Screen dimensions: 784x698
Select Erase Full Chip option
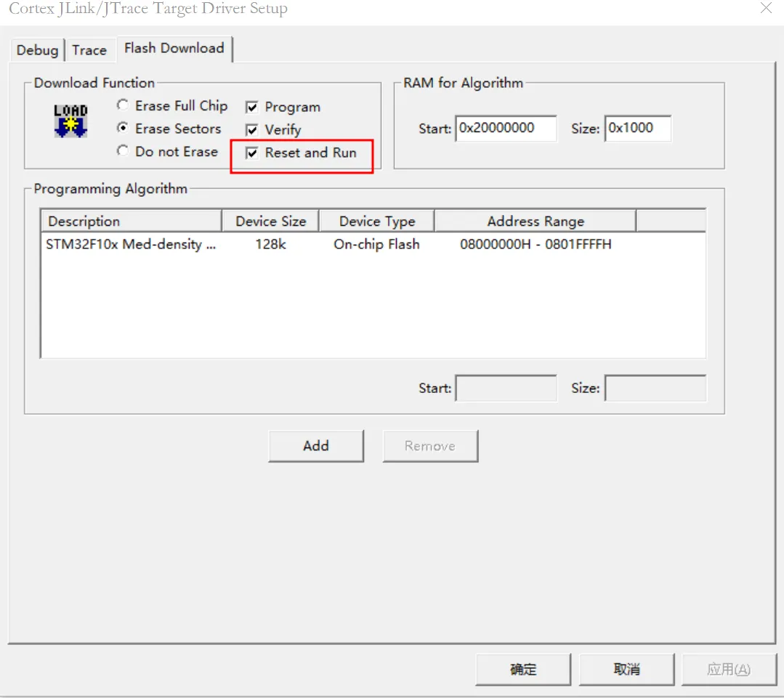tap(172, 106)
